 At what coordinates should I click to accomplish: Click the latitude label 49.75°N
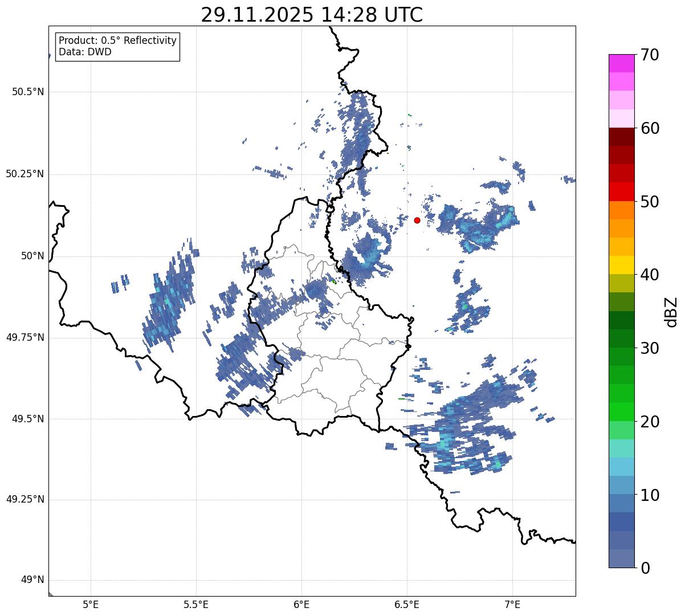pyautogui.click(x=25, y=337)
